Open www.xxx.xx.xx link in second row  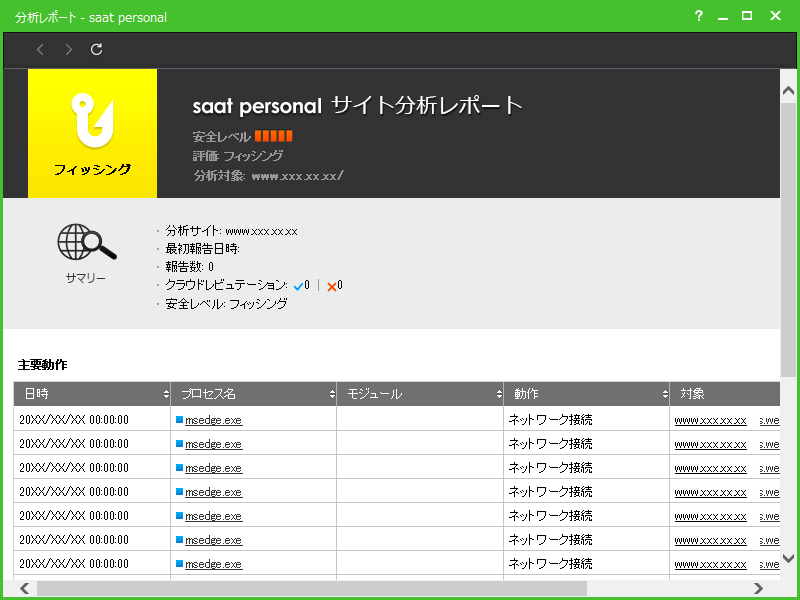pyautogui.click(x=710, y=445)
